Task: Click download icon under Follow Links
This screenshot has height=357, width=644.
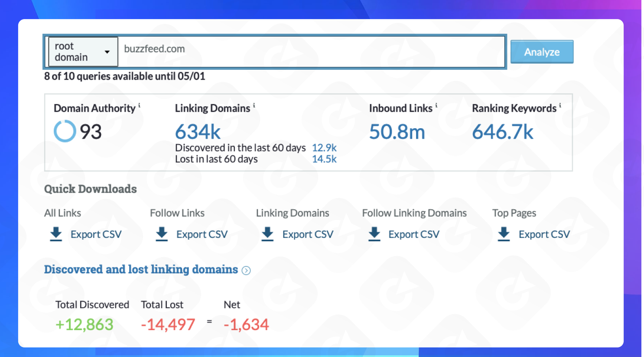Action: coord(162,234)
